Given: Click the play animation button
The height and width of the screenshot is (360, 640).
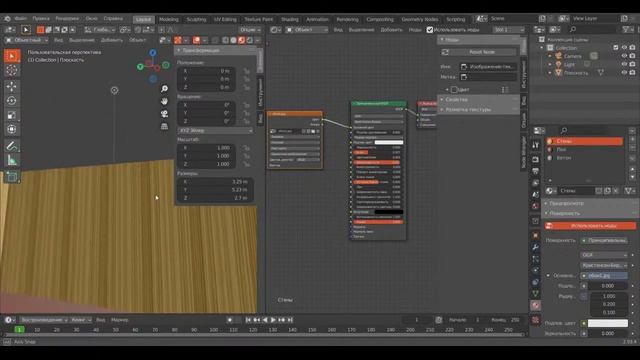Looking at the screenshot, I should coord(273,320).
